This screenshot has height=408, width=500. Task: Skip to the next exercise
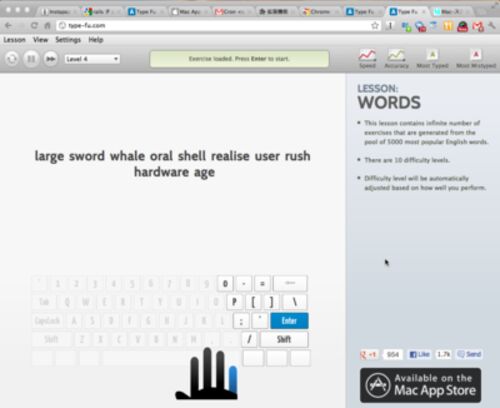[50, 59]
